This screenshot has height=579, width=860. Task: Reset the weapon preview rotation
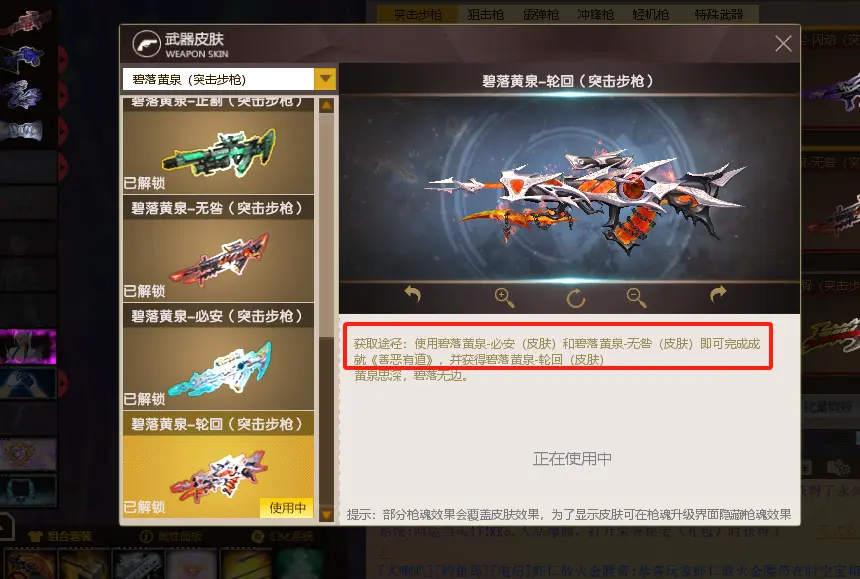(575, 298)
